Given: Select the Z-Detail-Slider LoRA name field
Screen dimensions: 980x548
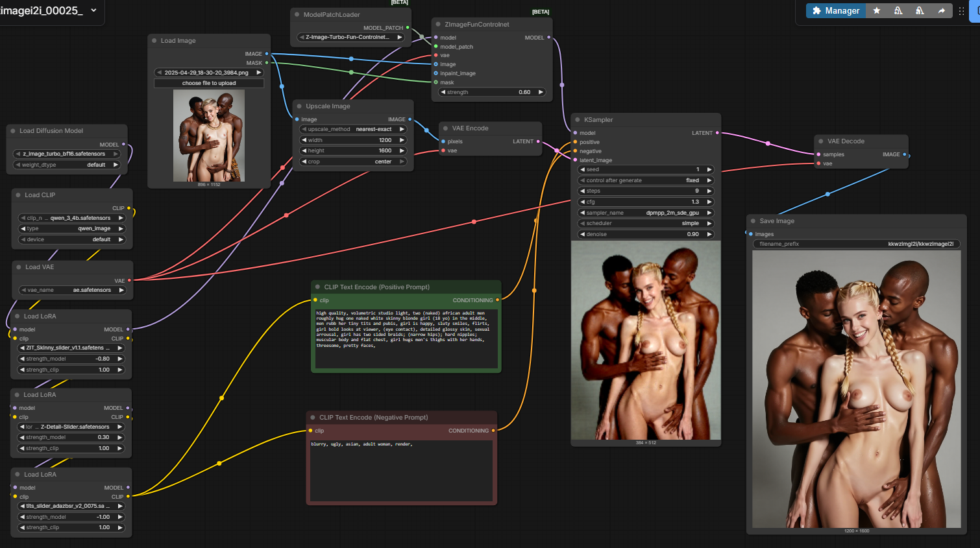Looking at the screenshot, I should click(x=71, y=427).
